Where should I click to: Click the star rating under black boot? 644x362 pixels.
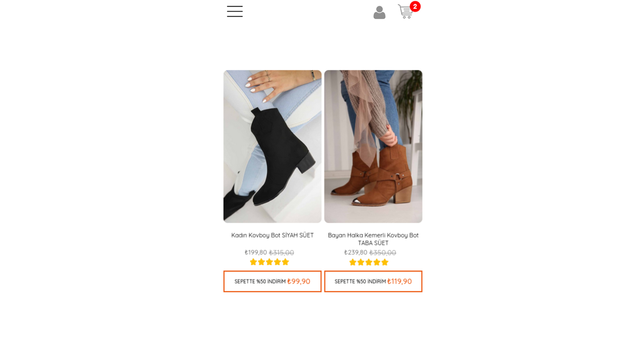[x=269, y=262]
